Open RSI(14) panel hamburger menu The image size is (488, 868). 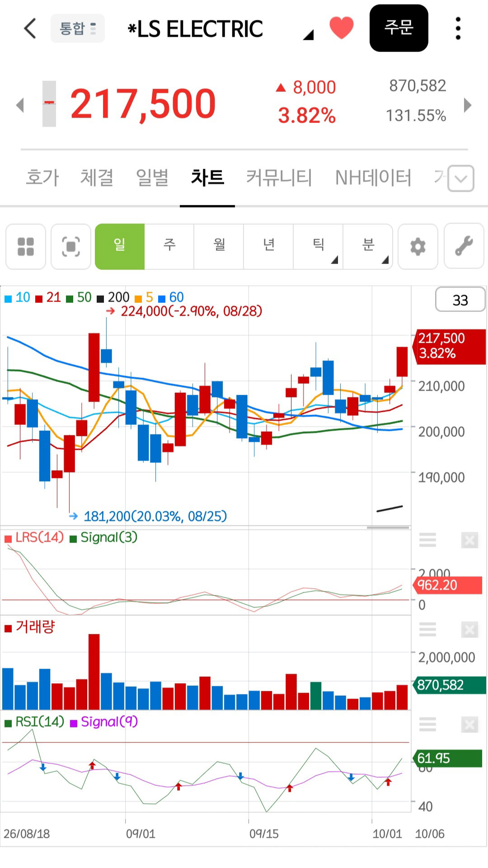click(x=427, y=725)
